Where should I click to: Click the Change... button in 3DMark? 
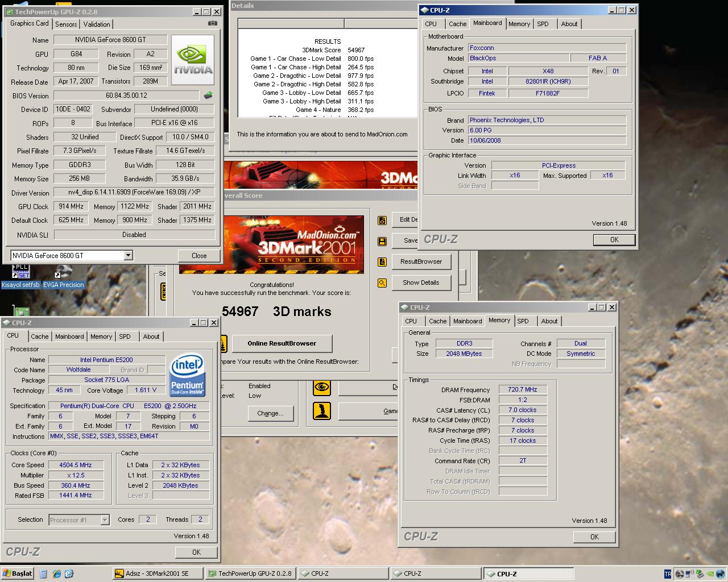coord(270,413)
